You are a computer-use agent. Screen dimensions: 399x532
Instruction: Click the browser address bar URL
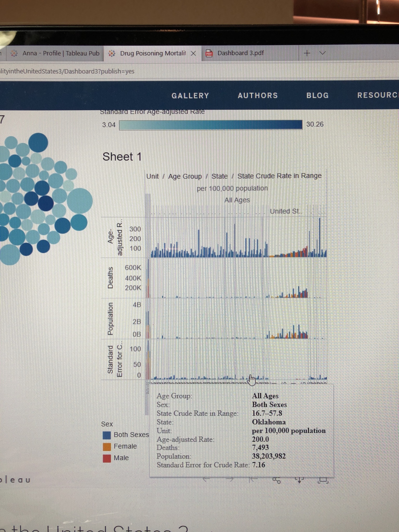(x=68, y=71)
